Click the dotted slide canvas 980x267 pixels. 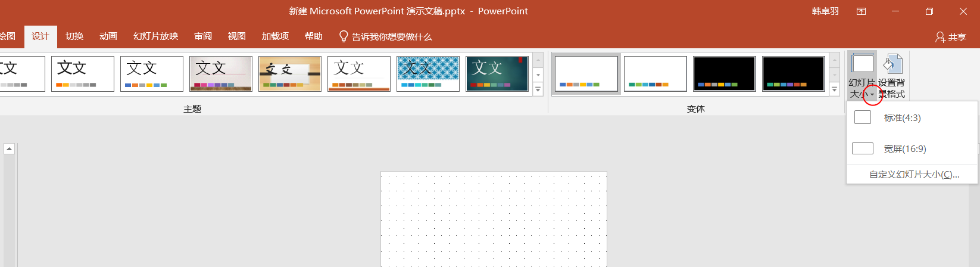(494, 219)
